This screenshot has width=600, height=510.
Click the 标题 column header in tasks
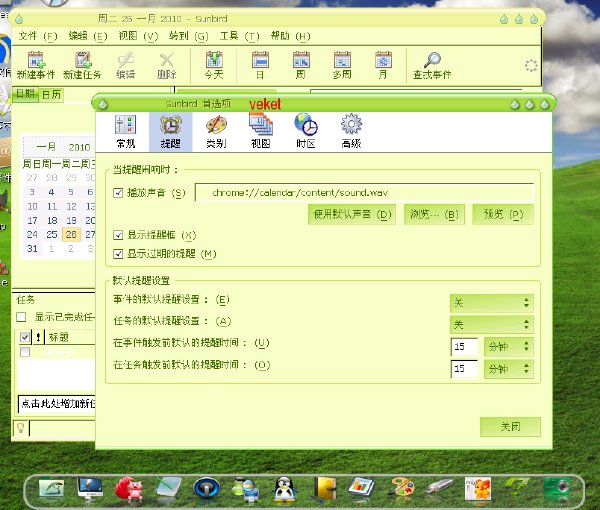click(x=70, y=337)
